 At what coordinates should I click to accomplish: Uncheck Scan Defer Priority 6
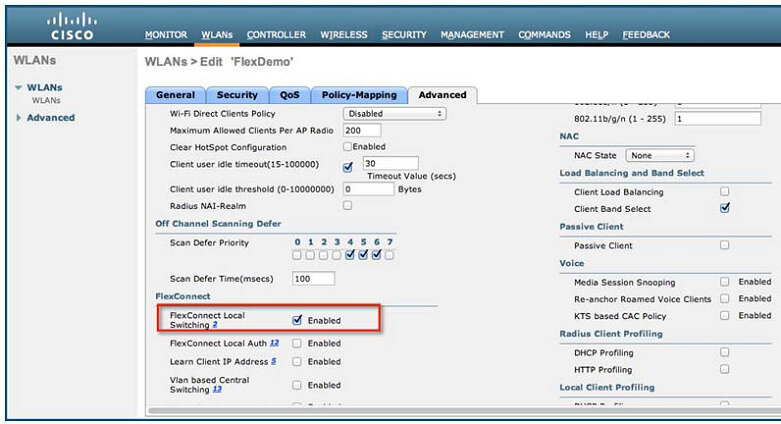(x=377, y=255)
